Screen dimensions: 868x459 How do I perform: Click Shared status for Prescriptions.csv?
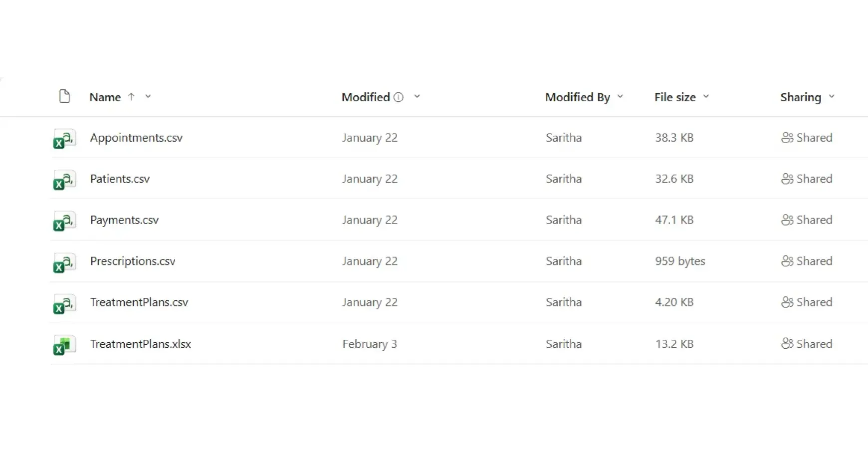click(x=807, y=261)
